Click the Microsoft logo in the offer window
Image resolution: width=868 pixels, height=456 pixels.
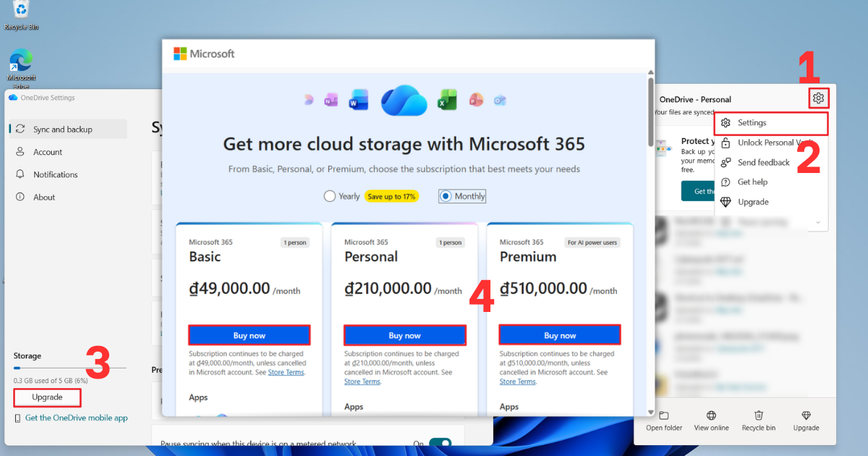point(204,54)
